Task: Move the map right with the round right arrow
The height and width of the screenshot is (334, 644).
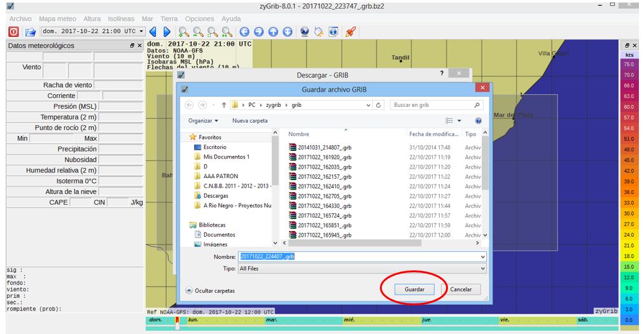Action: point(259,32)
